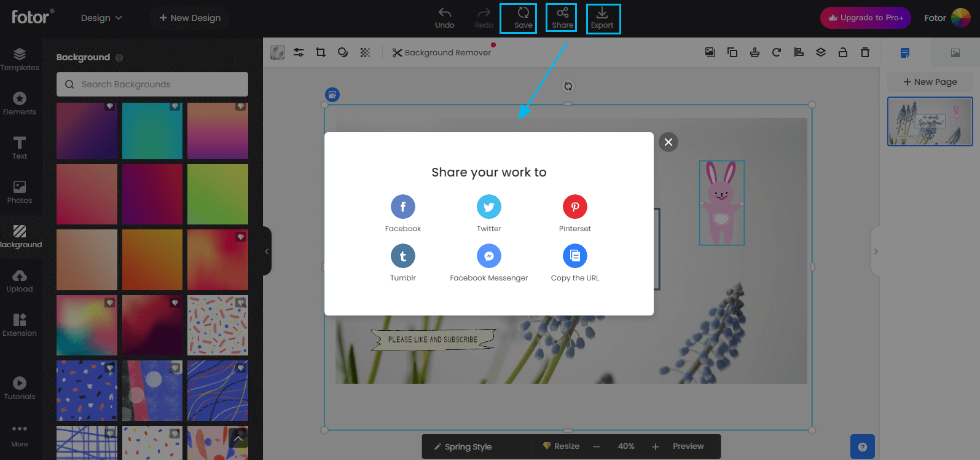Screen dimensions: 980x460
Task: Switch to the pages panel tab
Action: 905,53
